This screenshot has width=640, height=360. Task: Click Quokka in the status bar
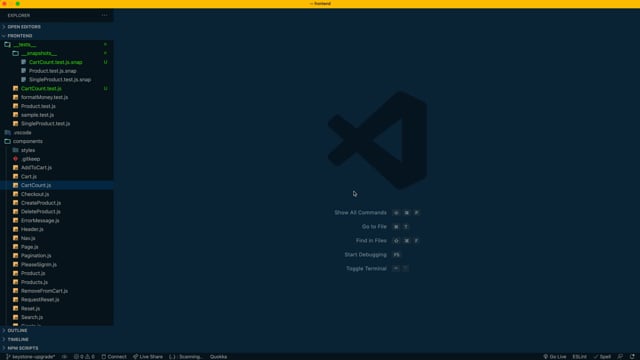tap(218, 357)
